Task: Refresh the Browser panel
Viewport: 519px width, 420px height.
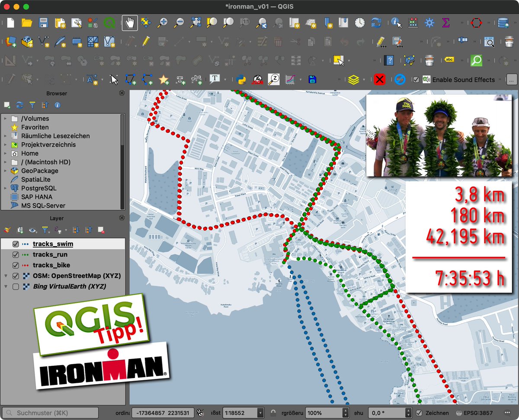Action: pyautogui.click(x=19, y=105)
